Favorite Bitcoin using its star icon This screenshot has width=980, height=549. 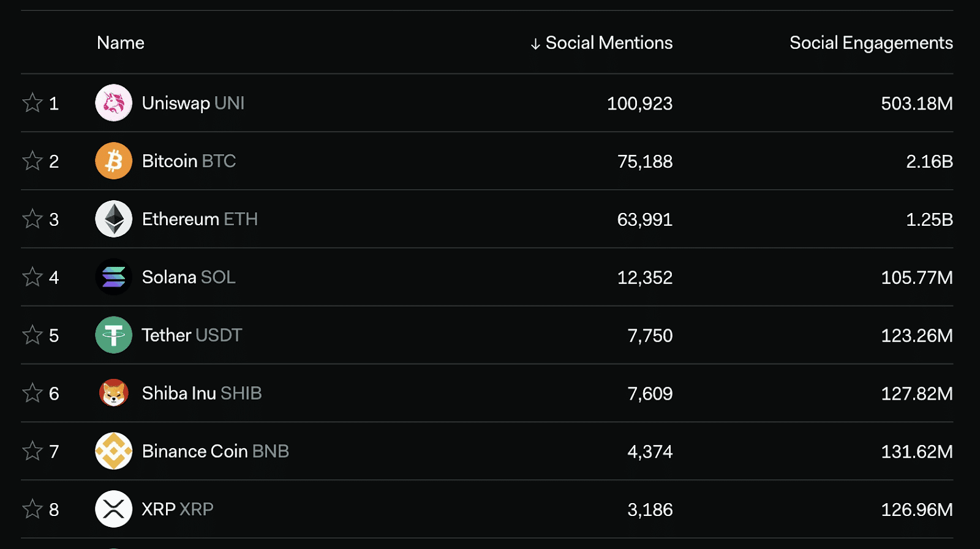tap(32, 161)
